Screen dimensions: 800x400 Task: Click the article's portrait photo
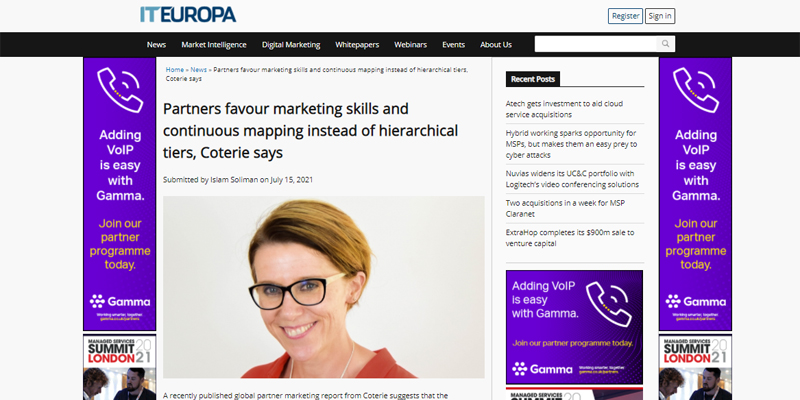pos(323,286)
